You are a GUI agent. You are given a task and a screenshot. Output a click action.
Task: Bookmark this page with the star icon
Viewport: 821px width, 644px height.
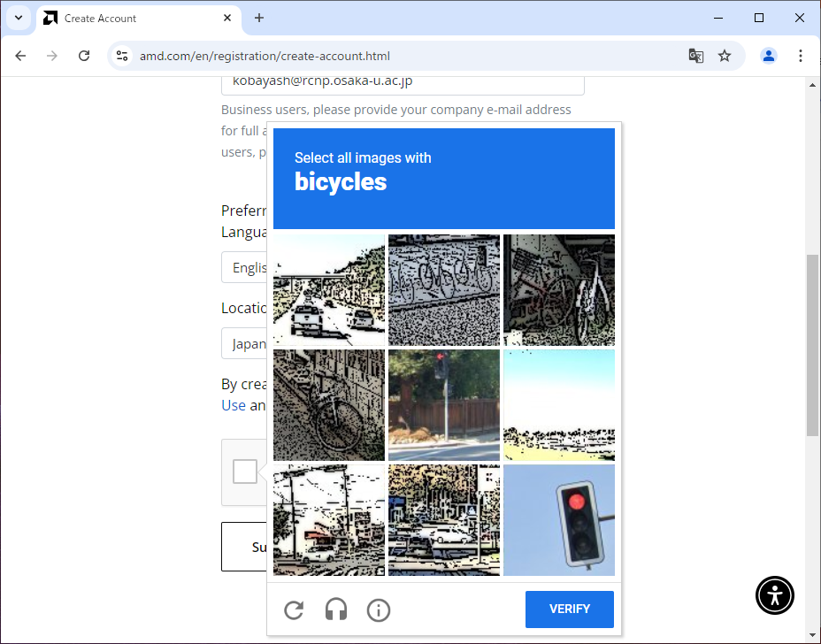pos(725,56)
